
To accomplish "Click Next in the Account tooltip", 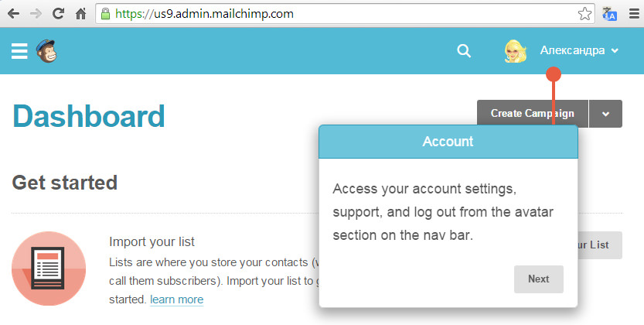I will pyautogui.click(x=538, y=279).
